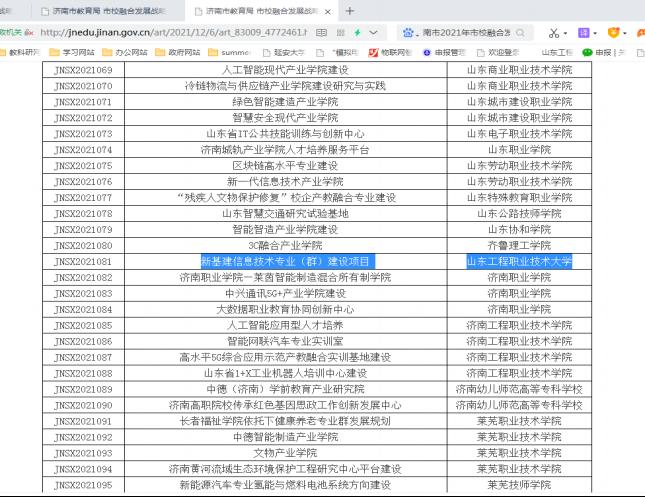This screenshot has width=645, height=497.
Task: Click the Baidu paw search engine icon
Action: tap(407, 32)
